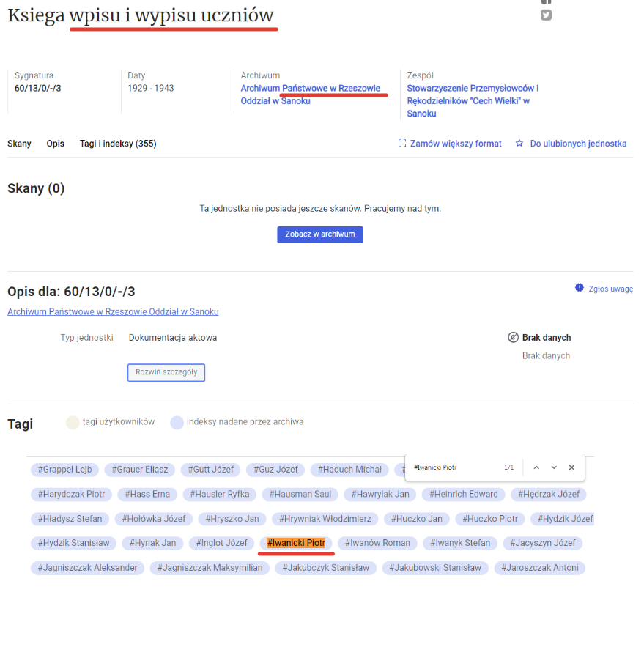Open the Opis tab

(x=56, y=144)
